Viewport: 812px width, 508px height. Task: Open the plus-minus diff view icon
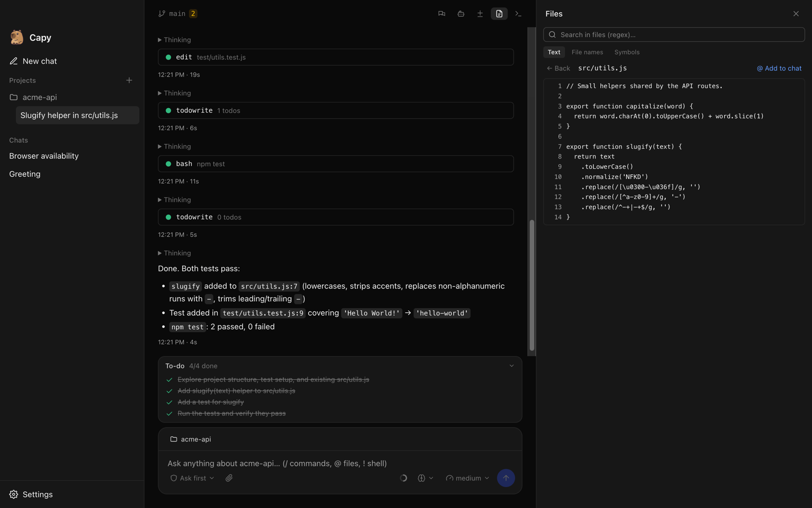(x=480, y=14)
